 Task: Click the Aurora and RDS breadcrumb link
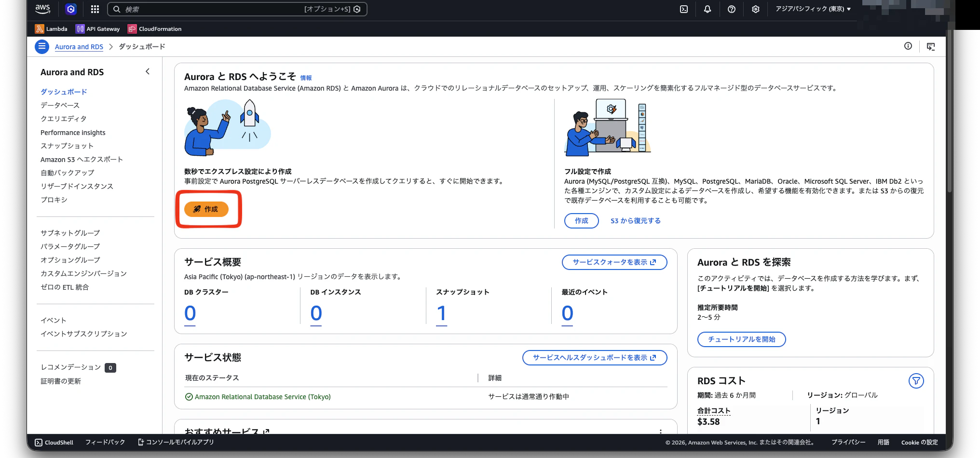coord(79,47)
